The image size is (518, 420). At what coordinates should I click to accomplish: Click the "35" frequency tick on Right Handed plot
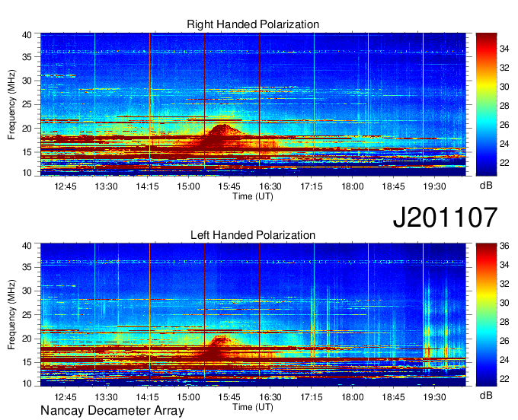coord(27,57)
